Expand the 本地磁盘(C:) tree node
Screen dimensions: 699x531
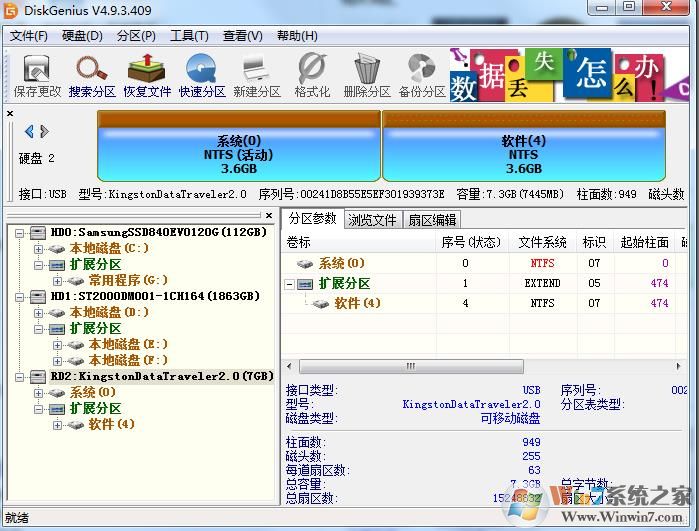(39, 248)
